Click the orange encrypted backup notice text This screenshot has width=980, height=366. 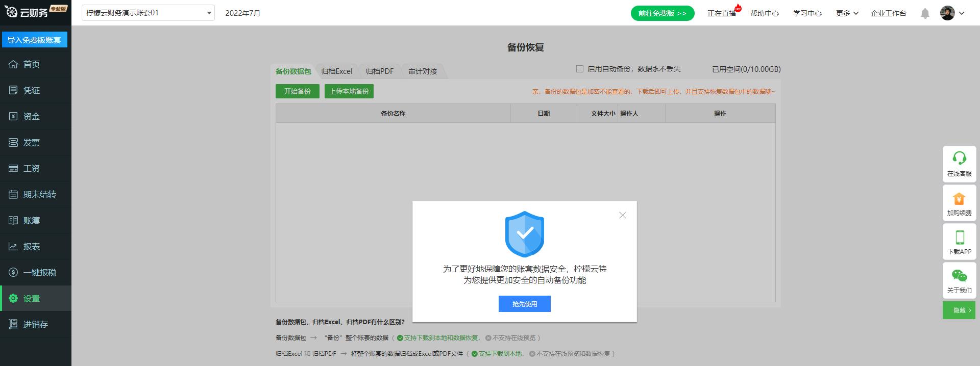point(653,92)
